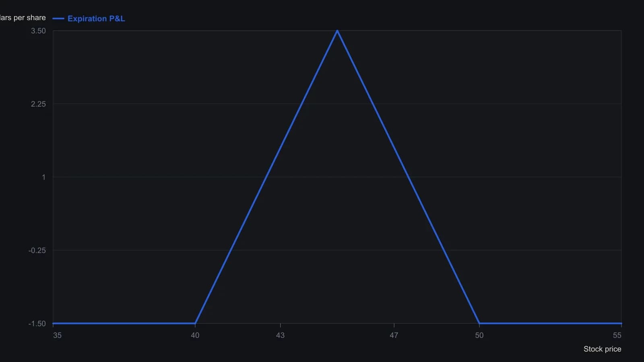Click the -0.25 y-axis label

(x=37, y=251)
